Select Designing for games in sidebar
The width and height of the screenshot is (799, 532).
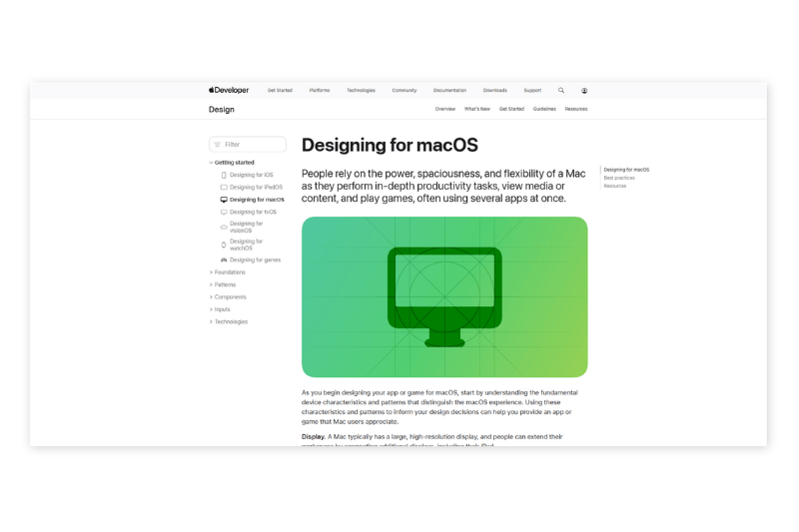(x=255, y=260)
